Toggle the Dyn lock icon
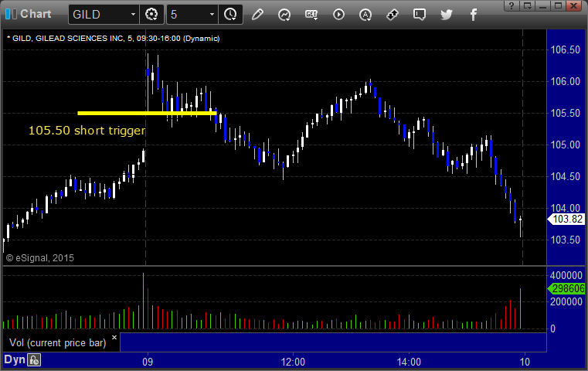588x371 pixels. 34,360
